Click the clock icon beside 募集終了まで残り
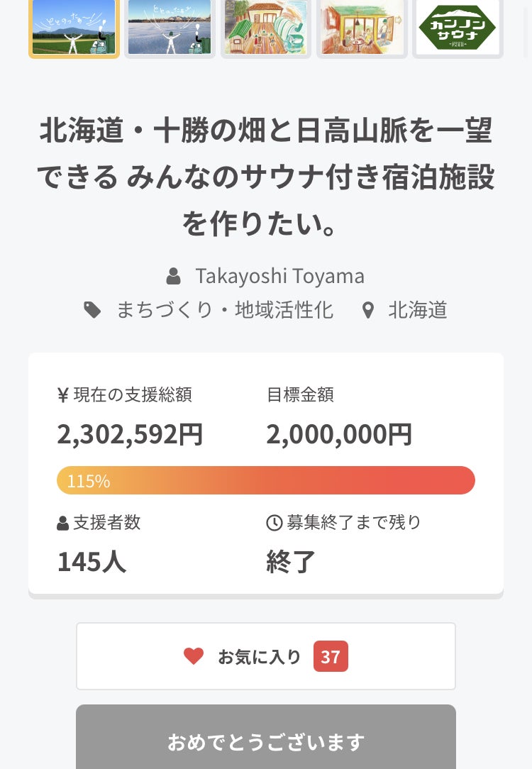This screenshot has width=532, height=769. 274,524
